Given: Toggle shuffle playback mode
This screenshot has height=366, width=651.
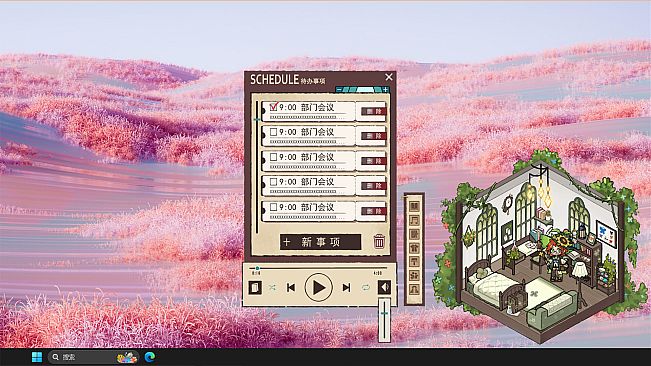Looking at the screenshot, I should pos(272,287).
